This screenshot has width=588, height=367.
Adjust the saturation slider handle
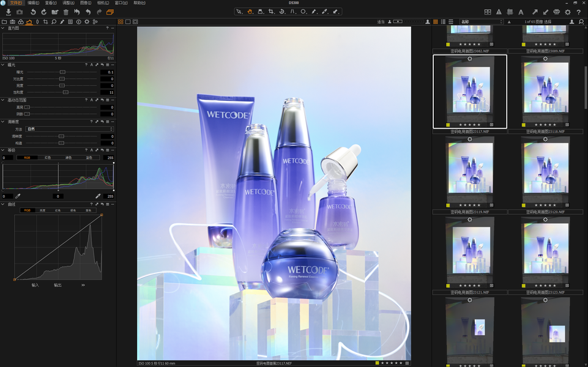(65, 92)
